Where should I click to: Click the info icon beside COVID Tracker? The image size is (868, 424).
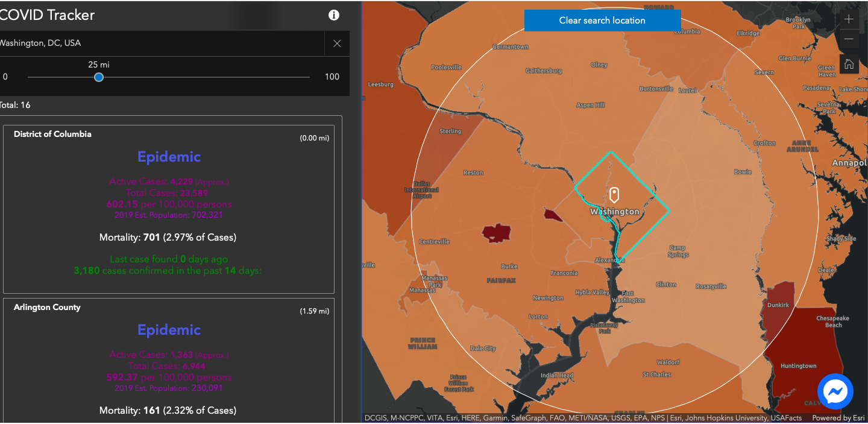[x=334, y=16]
